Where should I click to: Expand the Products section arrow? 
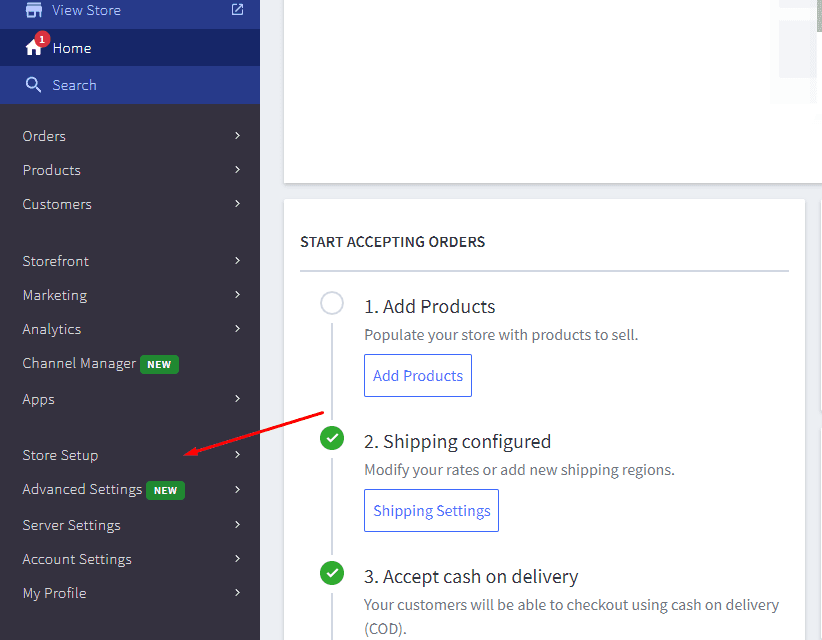pyautogui.click(x=237, y=170)
